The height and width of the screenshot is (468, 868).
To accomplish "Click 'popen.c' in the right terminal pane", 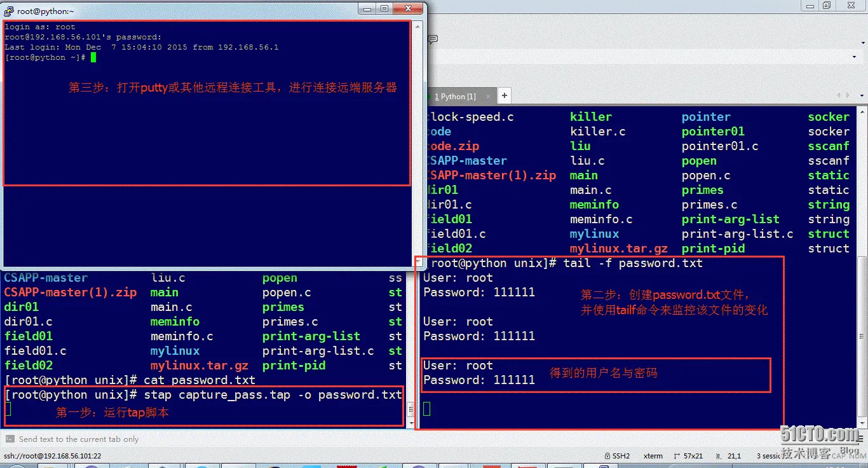I will click(x=706, y=175).
